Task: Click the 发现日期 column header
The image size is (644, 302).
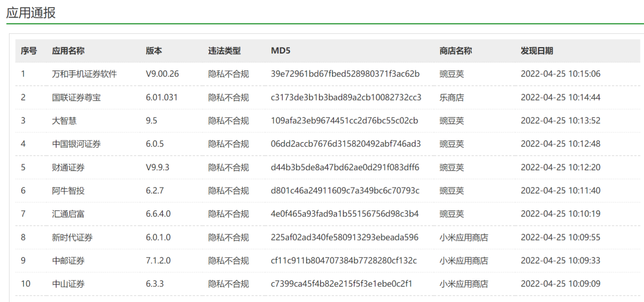Action: pyautogui.click(x=537, y=51)
